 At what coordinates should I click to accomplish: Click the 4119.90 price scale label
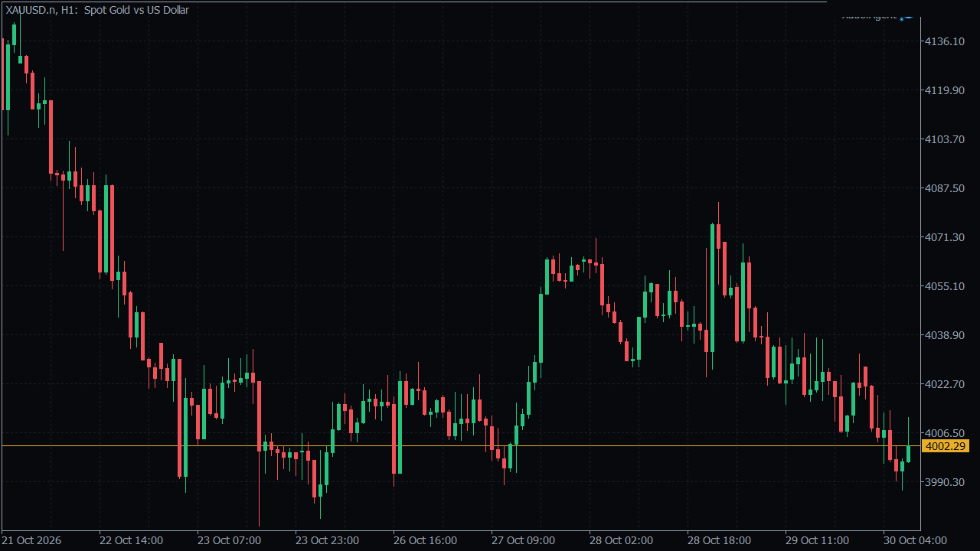[x=945, y=90]
